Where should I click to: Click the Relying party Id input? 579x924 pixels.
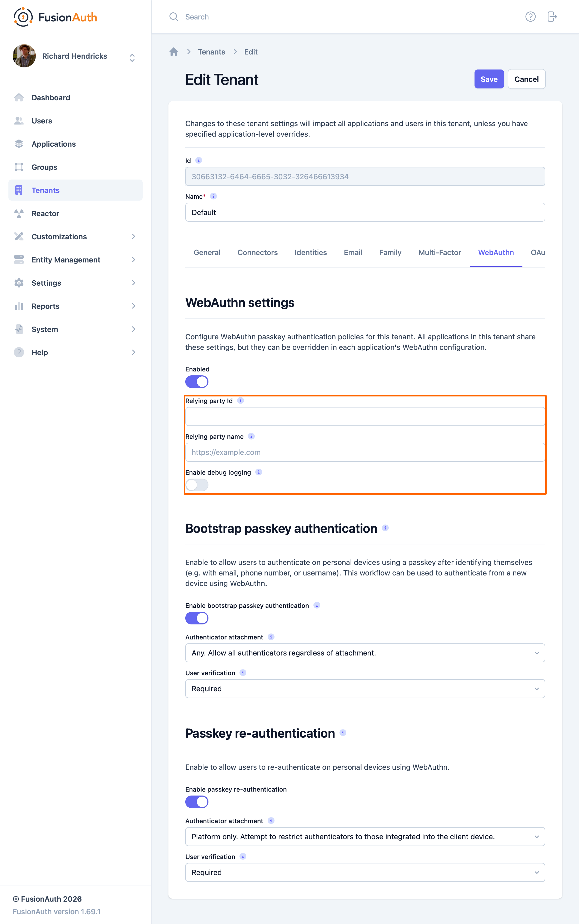365,416
